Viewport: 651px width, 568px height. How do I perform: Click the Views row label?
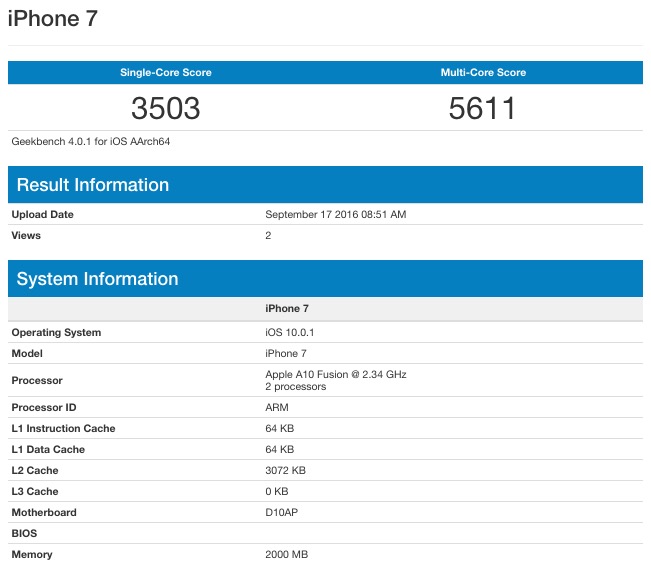click(x=26, y=235)
